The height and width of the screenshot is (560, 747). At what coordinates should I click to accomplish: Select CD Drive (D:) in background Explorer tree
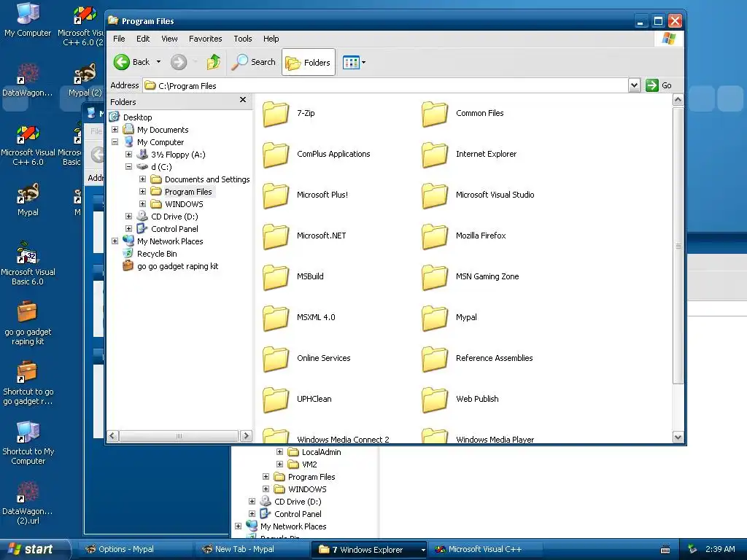click(298, 502)
